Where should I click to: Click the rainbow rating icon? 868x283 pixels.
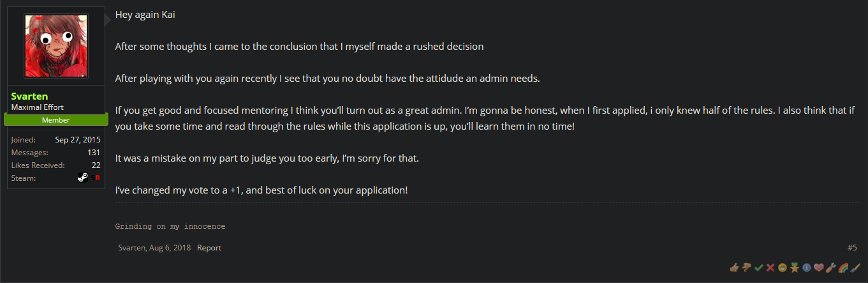point(843,267)
